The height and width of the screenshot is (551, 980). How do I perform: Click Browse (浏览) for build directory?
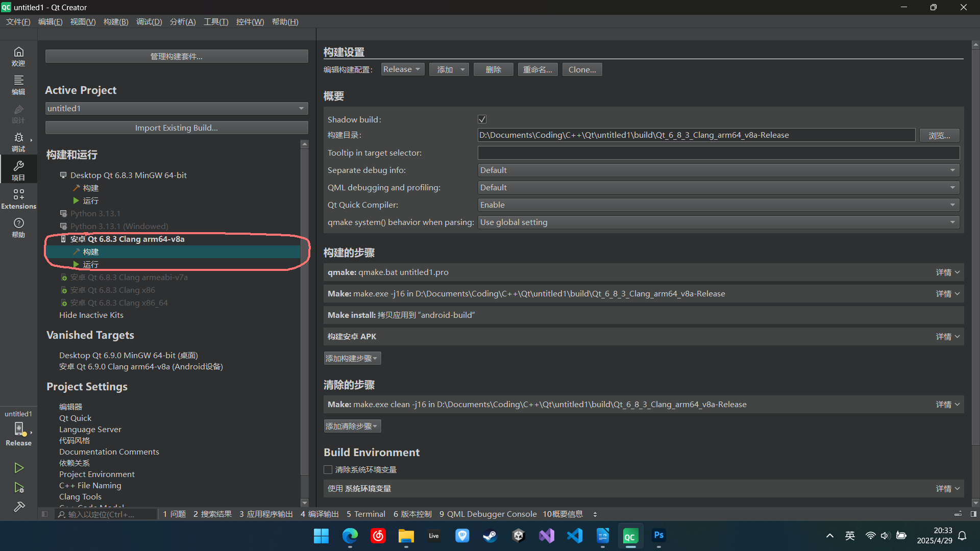click(x=939, y=135)
